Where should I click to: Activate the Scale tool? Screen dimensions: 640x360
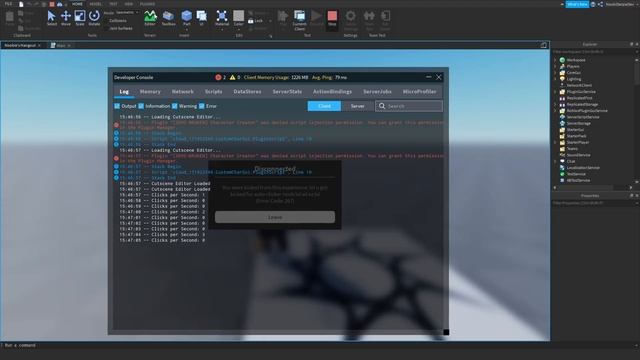point(80,18)
